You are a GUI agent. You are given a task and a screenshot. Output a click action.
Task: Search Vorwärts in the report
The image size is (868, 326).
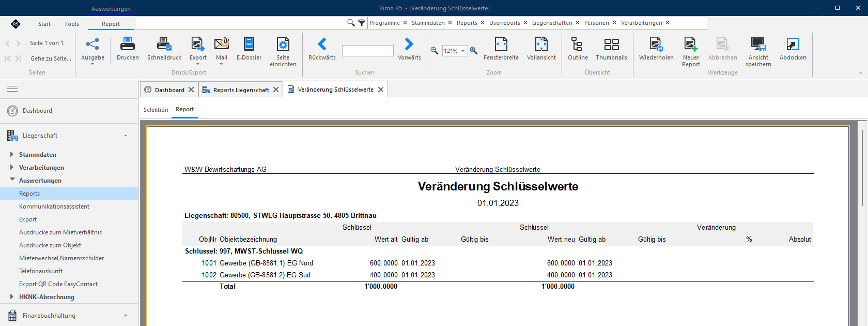coord(409,49)
